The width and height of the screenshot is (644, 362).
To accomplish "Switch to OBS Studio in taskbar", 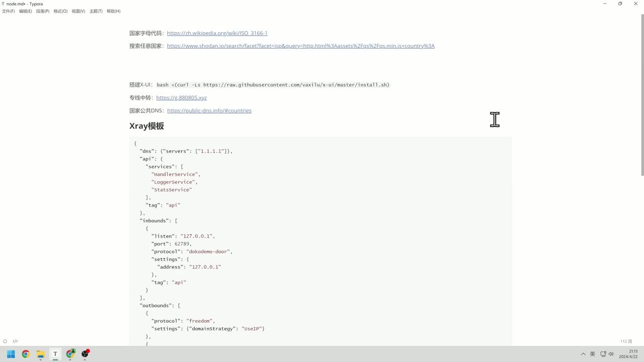I will (x=85, y=354).
